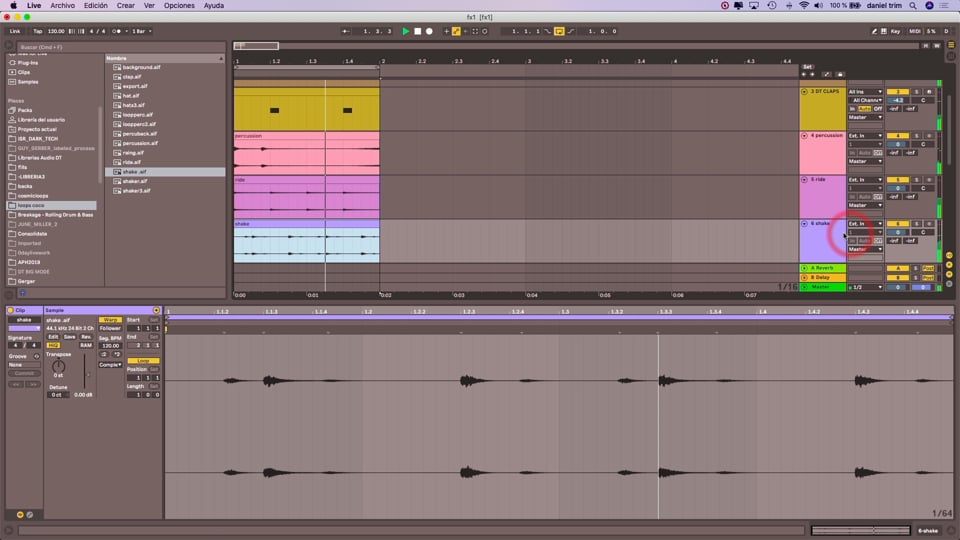Open percussion track Ext. In dropdown
Screen dimensions: 960x540
coord(865,136)
